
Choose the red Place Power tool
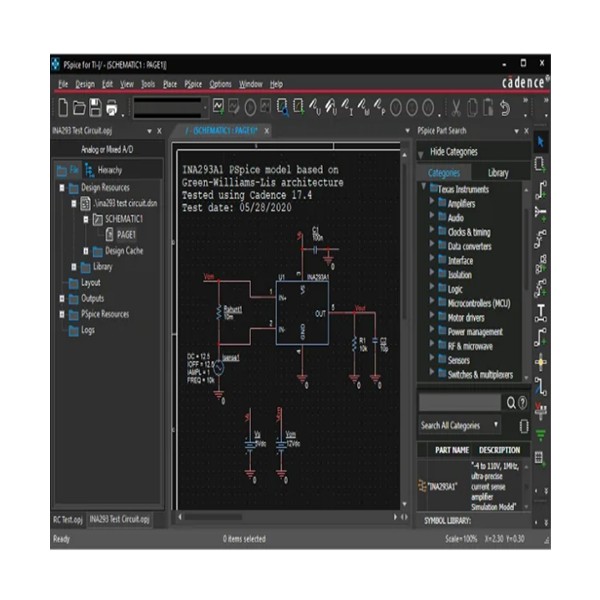pyautogui.click(x=540, y=411)
